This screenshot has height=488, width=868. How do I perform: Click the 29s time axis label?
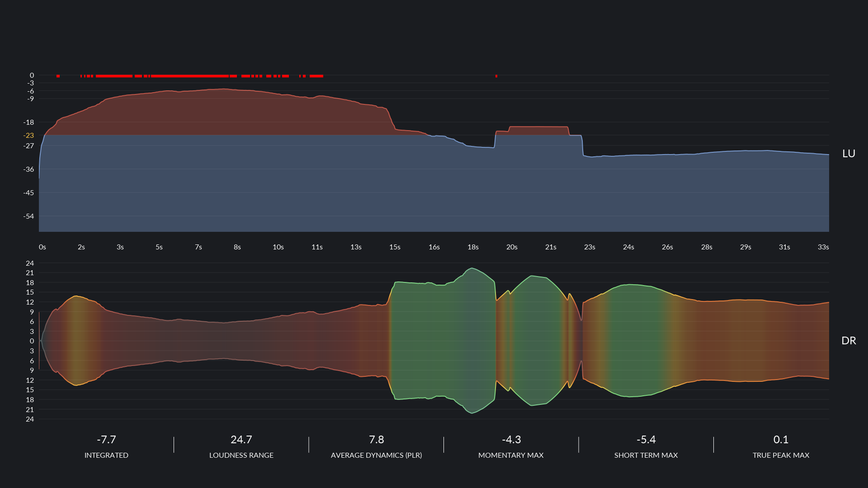[745, 247]
